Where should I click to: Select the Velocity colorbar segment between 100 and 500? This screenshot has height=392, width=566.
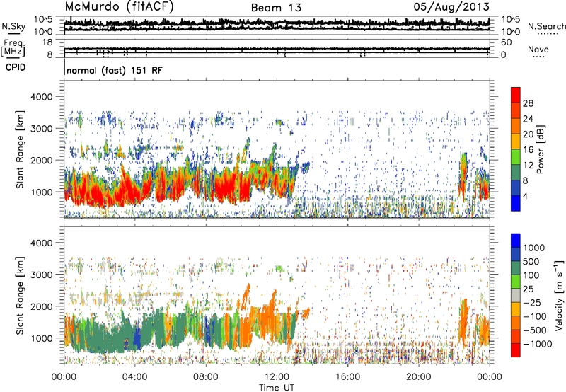coord(516,268)
